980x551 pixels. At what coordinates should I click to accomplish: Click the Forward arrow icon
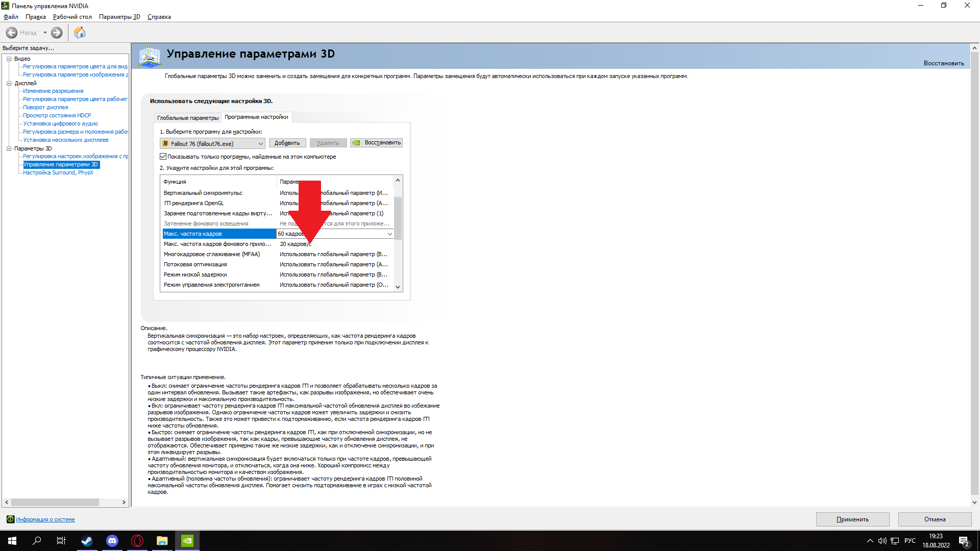tap(57, 33)
